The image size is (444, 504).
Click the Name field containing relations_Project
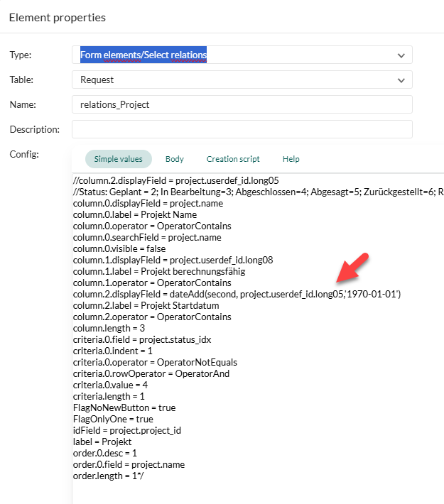click(x=242, y=104)
